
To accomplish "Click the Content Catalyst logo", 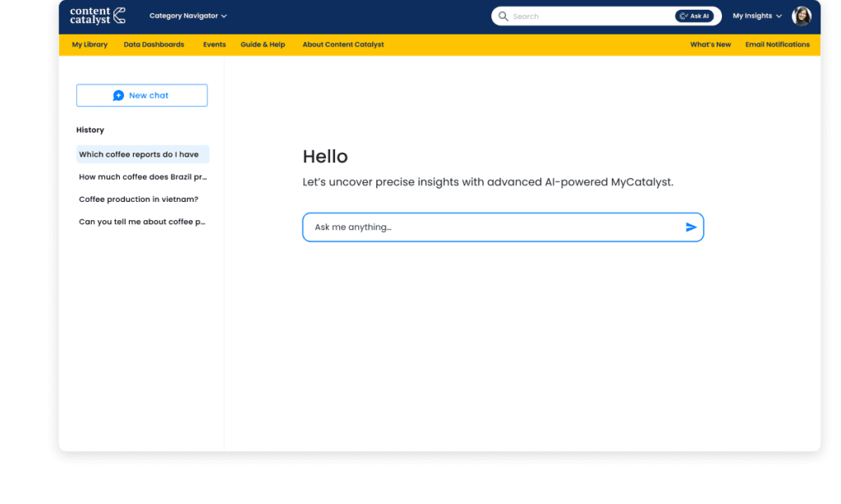I will pyautogui.click(x=98, y=16).
